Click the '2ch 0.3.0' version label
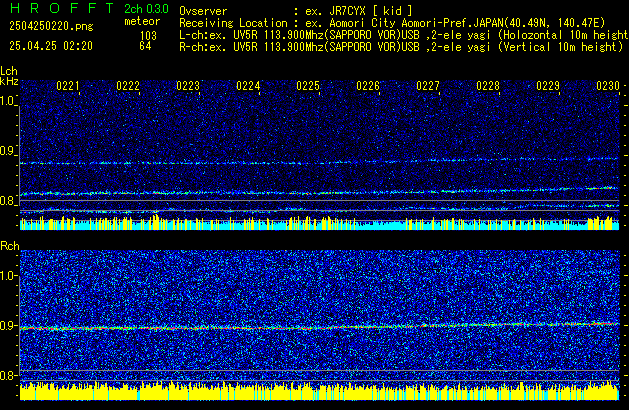 point(146,9)
